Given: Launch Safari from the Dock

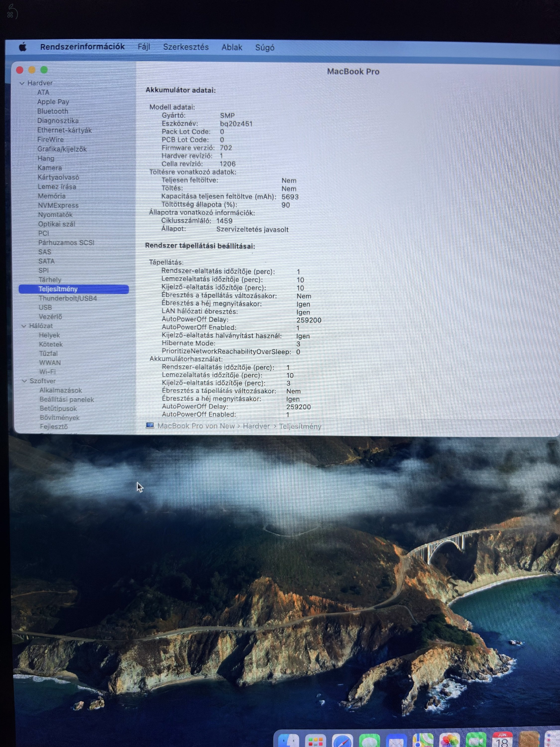Looking at the screenshot, I should point(342,740).
